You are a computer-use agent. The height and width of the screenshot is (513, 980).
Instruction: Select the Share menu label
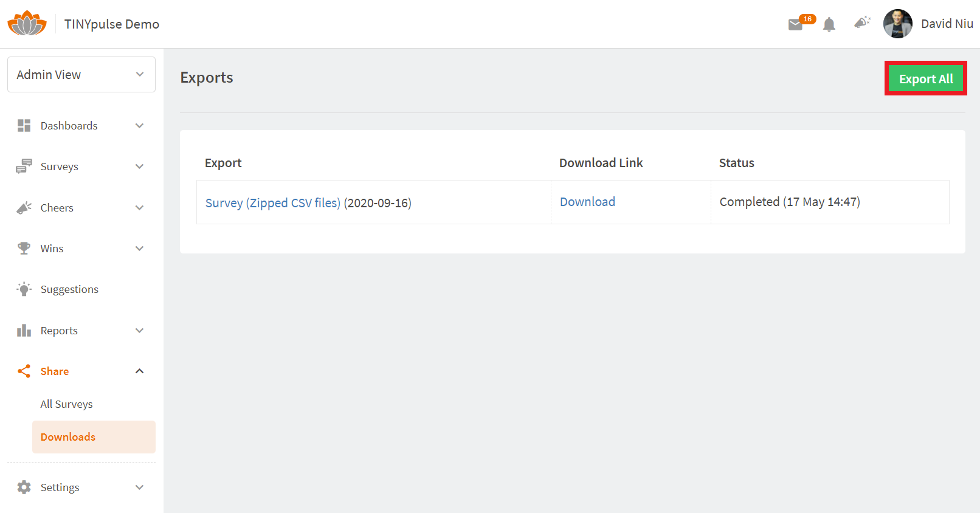(x=55, y=371)
